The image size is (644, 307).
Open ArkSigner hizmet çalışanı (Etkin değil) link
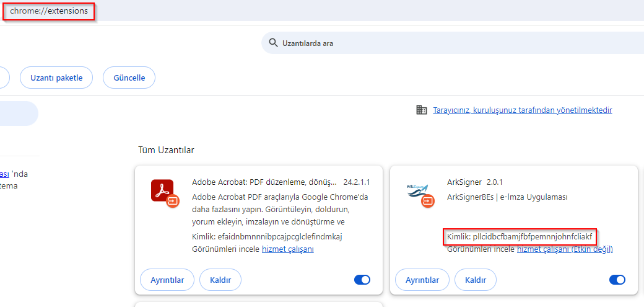(565, 249)
